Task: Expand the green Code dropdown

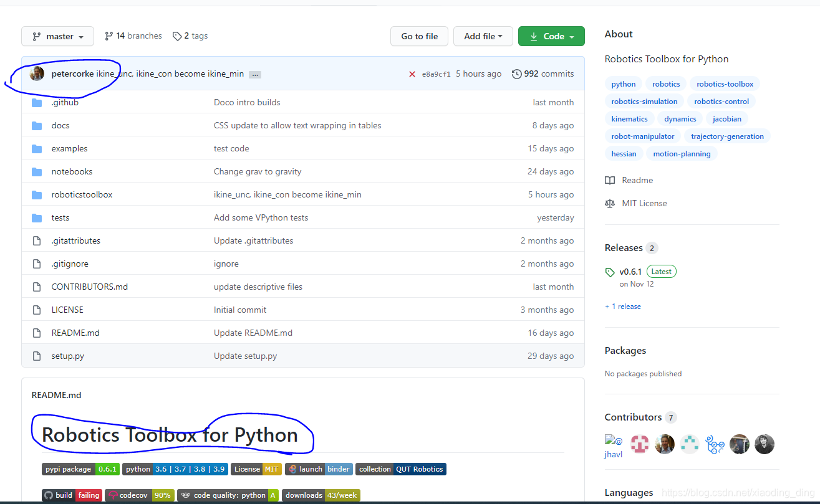Action: click(551, 36)
